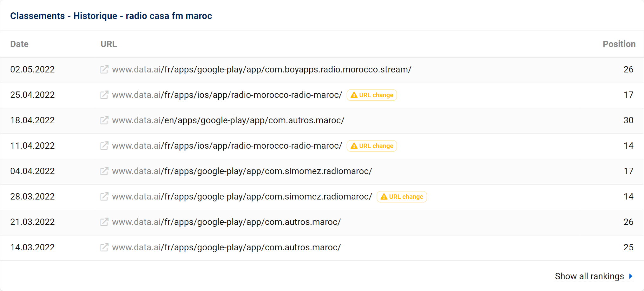Click position 14 in 28.03.2022 row
The image size is (644, 291).
pyautogui.click(x=628, y=196)
